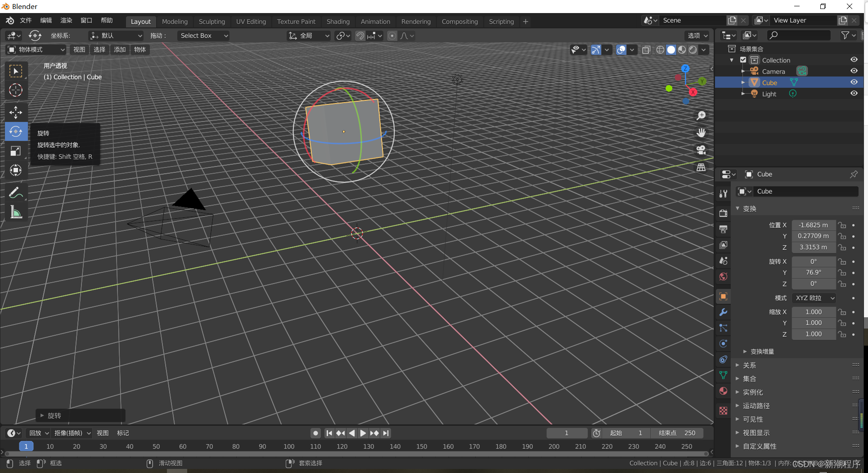Image resolution: width=868 pixels, height=473 pixels.
Task: Hide the Camera via its eye icon
Action: click(x=854, y=71)
